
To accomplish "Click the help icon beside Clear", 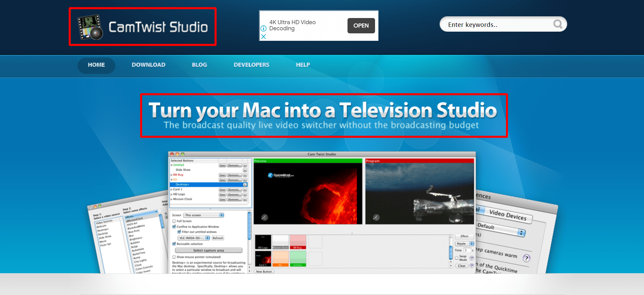I will pos(472,266).
